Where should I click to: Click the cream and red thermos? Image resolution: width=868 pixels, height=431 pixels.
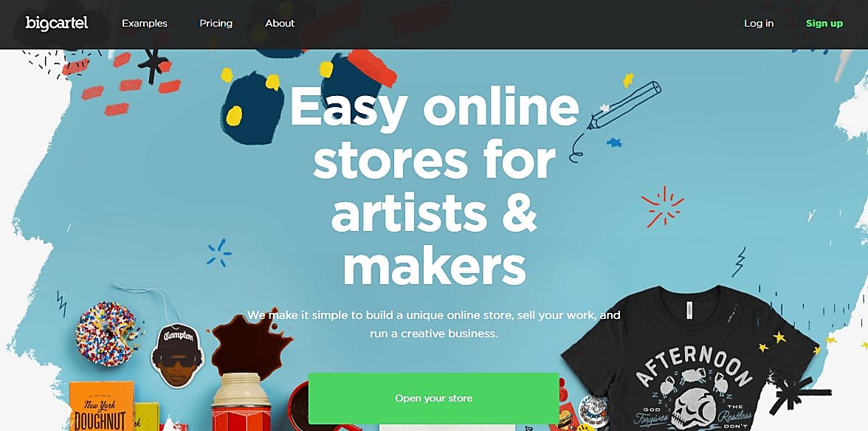pyautogui.click(x=242, y=402)
